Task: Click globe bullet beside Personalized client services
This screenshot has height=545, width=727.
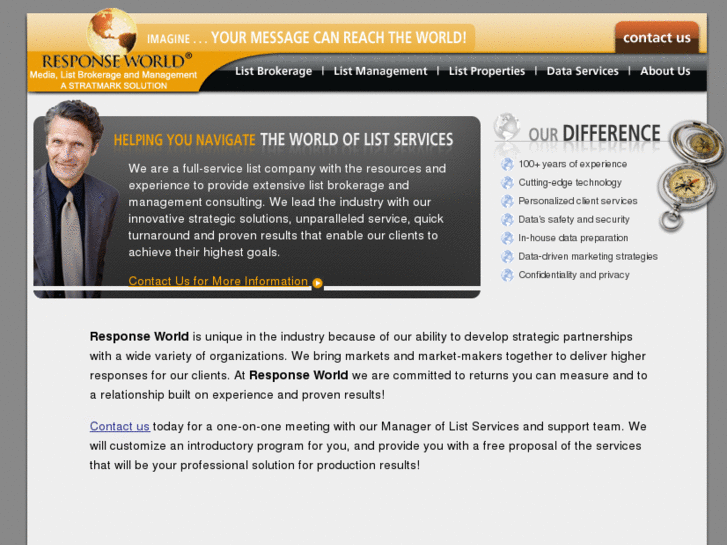Action: point(507,201)
